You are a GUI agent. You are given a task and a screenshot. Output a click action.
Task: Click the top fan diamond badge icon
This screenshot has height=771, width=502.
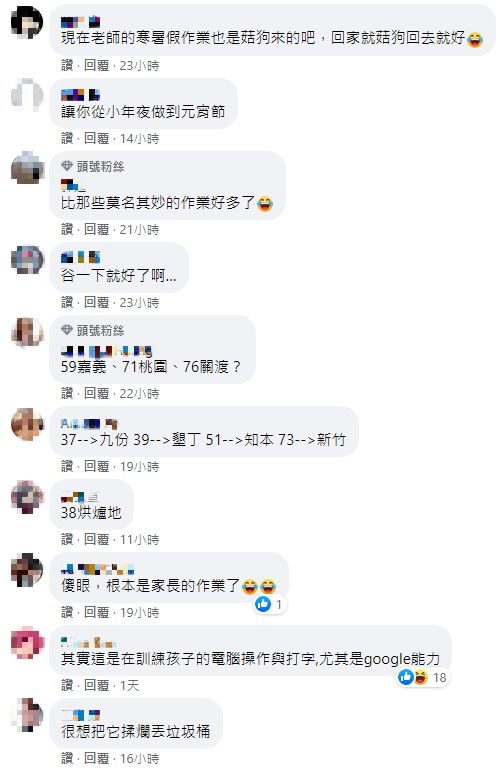(x=67, y=166)
